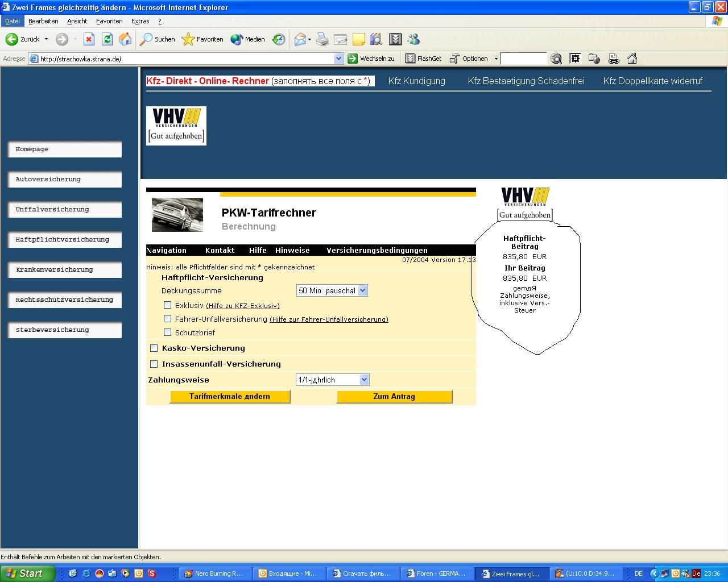The image size is (728, 582).
Task: Click the yellow note Discuss icon
Action: coord(359,39)
